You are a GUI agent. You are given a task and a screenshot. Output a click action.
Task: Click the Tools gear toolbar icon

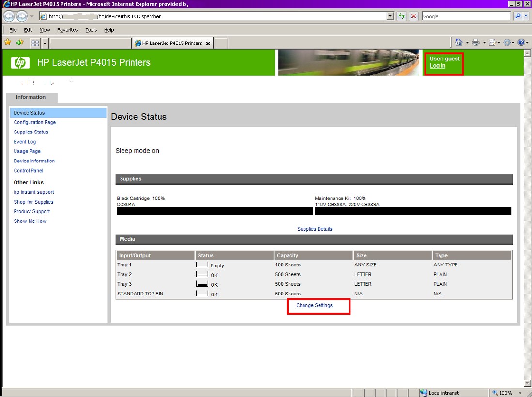pyautogui.click(x=507, y=43)
